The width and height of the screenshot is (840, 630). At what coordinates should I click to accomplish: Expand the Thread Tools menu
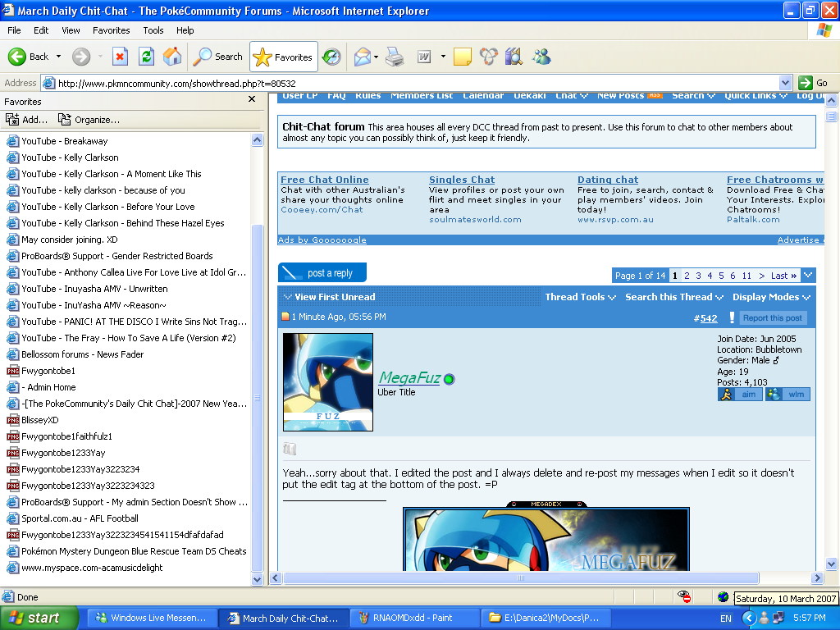pos(580,297)
